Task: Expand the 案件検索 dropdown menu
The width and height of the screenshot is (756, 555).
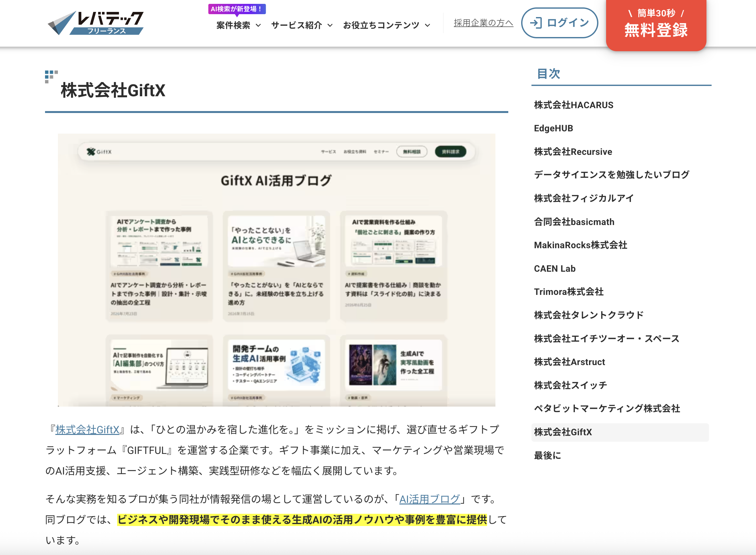Action: pos(238,25)
